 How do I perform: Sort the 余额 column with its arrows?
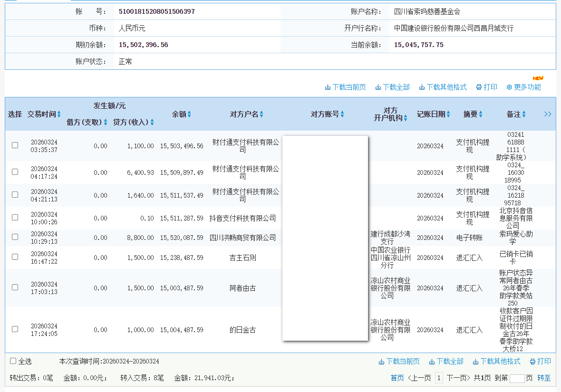click(190, 114)
